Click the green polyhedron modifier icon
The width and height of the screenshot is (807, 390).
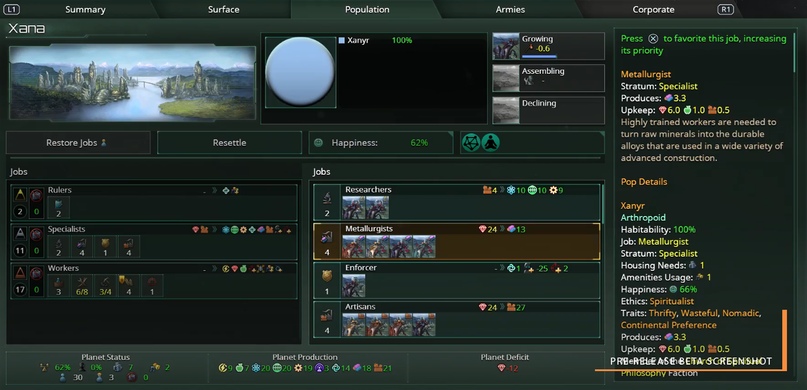(471, 143)
